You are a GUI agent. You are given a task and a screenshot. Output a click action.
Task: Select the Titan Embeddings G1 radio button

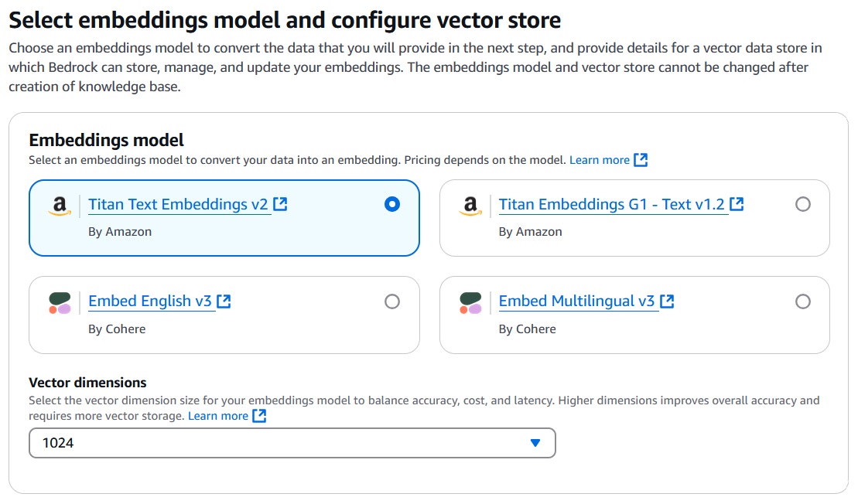point(802,204)
